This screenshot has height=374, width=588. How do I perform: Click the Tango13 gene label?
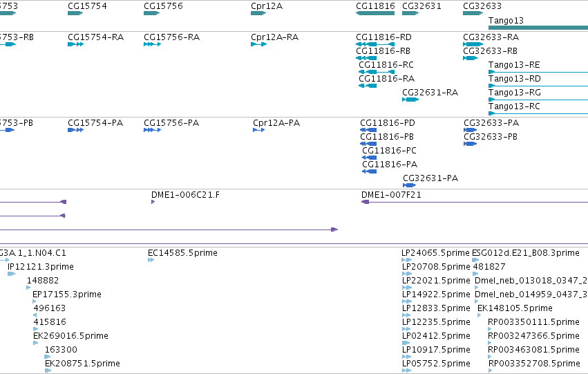pos(506,21)
